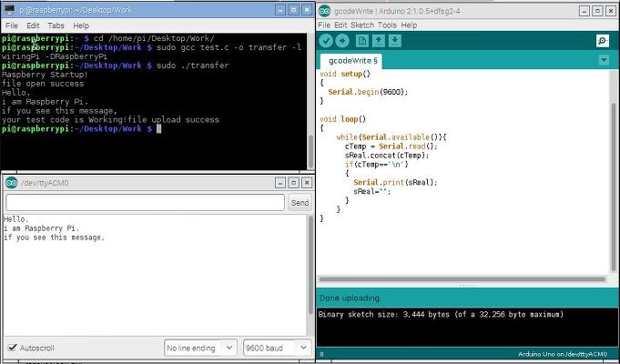Maximize the terminal window
This screenshot has width=620, height=364.
point(293,10)
